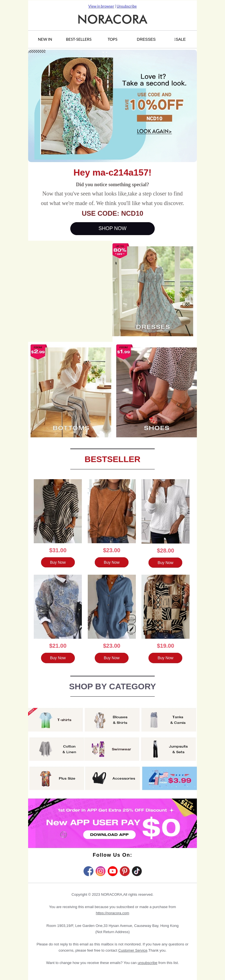Click Buy Now under the $19.00 top

165,658
